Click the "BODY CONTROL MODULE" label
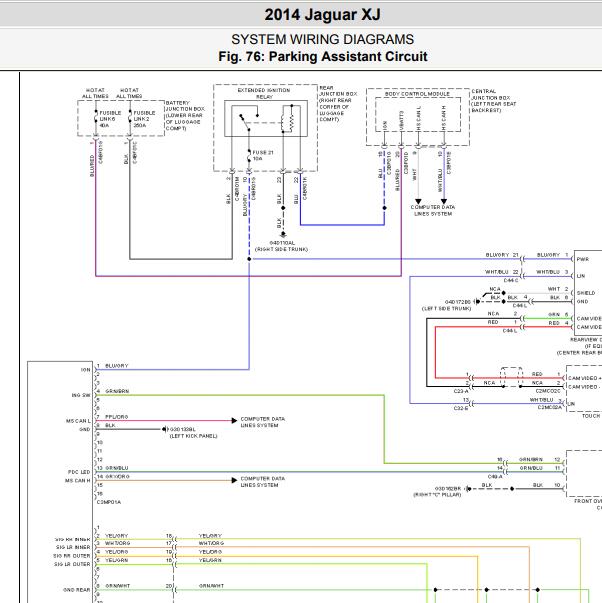 (417, 94)
